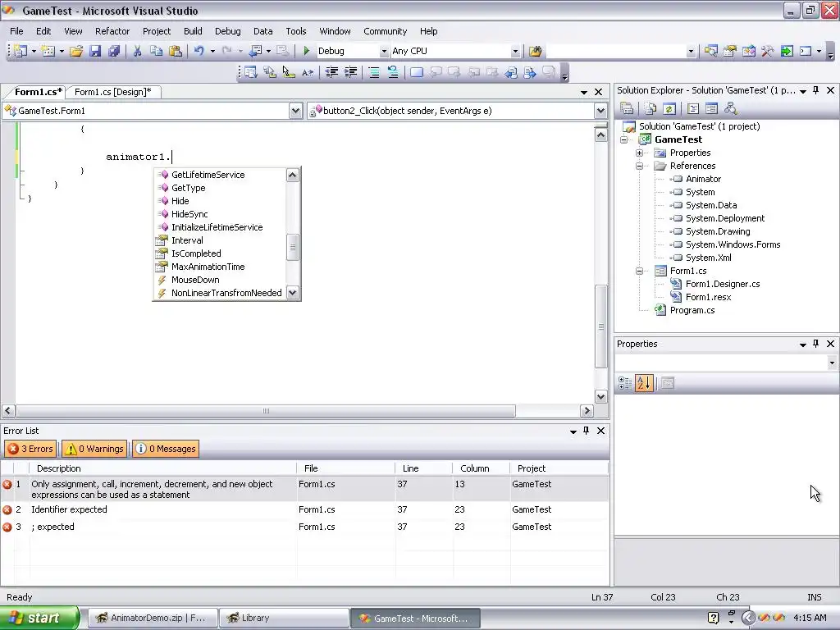Viewport: 840px width, 630px height.
Task: Click the Display Word Completion icon
Action: point(308,72)
